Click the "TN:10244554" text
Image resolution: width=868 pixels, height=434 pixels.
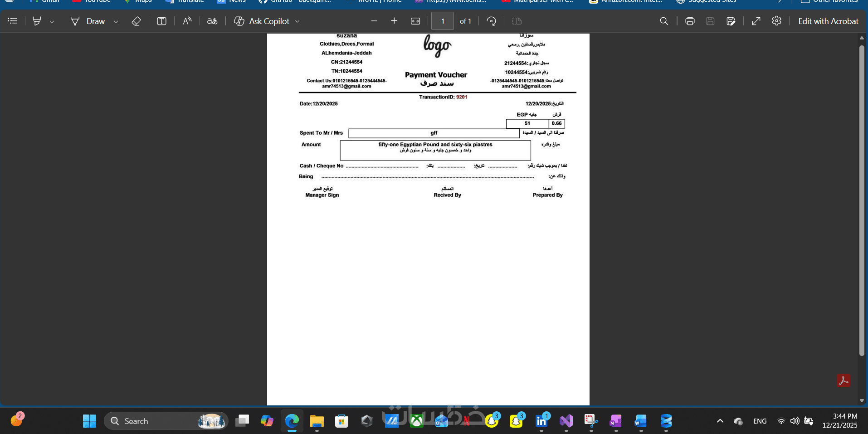coord(346,71)
